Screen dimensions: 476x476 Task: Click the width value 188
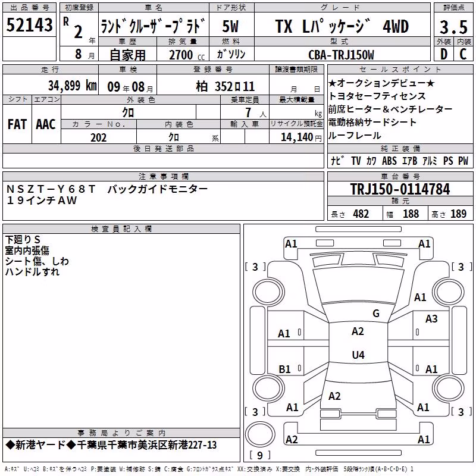[x=411, y=214]
